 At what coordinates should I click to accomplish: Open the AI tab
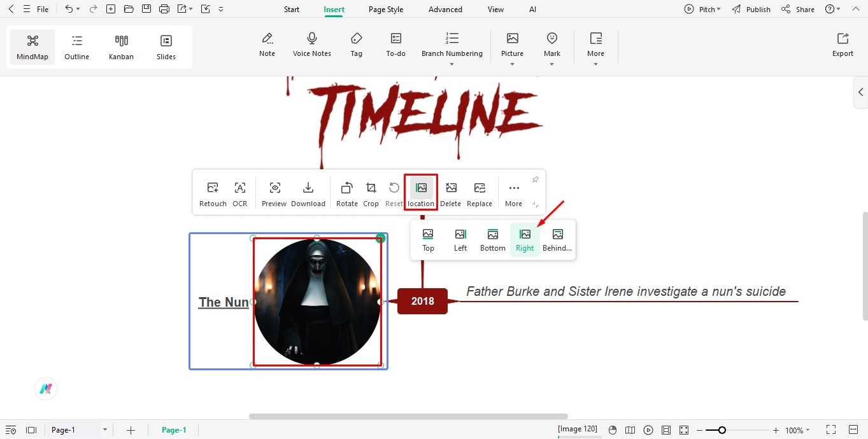[532, 10]
